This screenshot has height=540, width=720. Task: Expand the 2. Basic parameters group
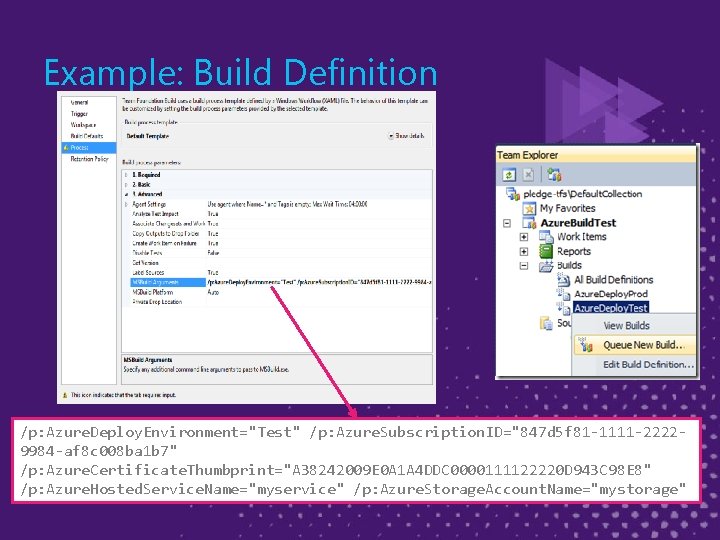[x=126, y=185]
